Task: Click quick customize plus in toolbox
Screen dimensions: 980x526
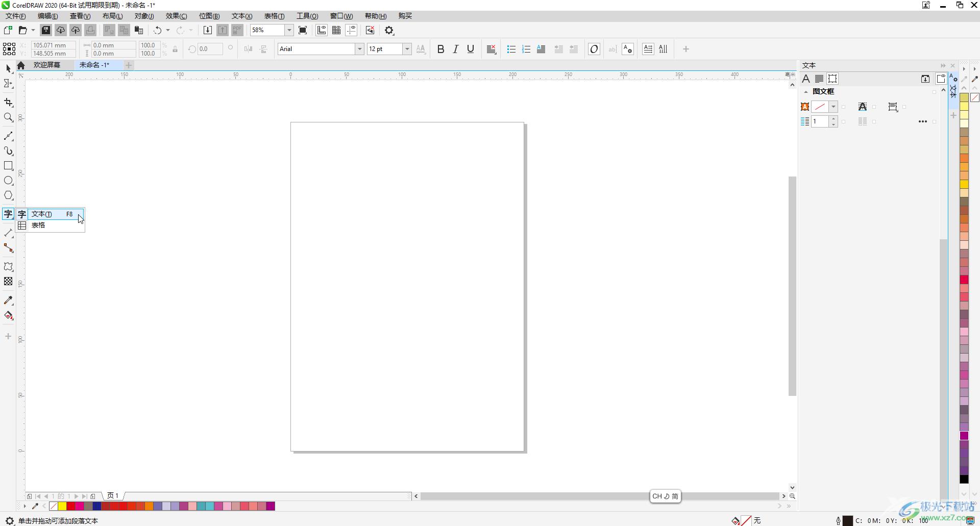Action: [x=8, y=336]
